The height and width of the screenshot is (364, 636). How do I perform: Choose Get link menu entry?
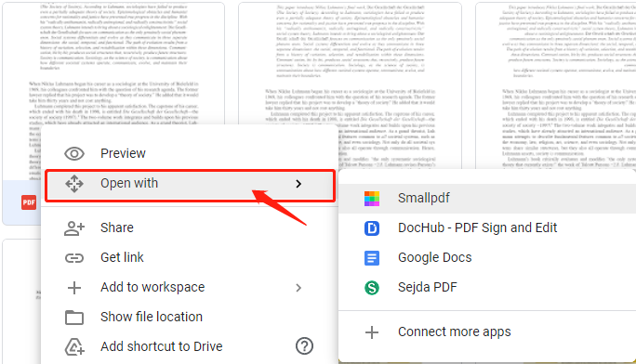[189, 257]
